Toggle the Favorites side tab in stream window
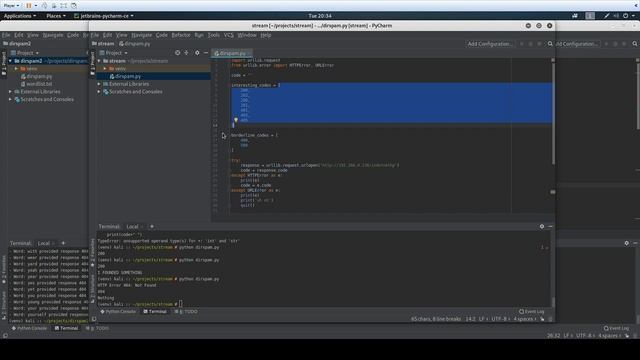The image size is (640, 360). pos(93,252)
